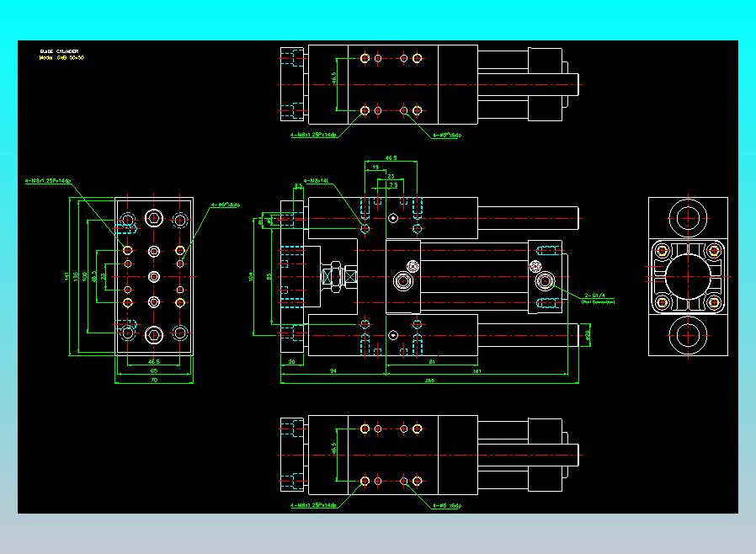
Task: Click the 104 vertical dimension
Action: [251, 276]
